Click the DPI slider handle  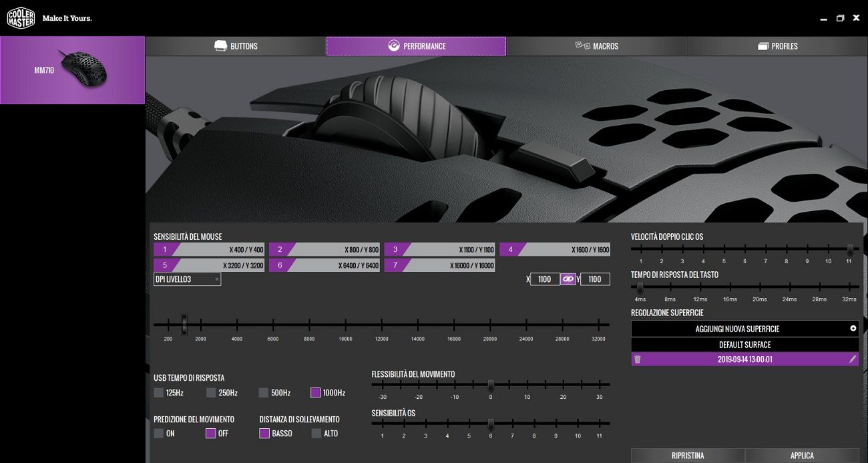(184, 325)
